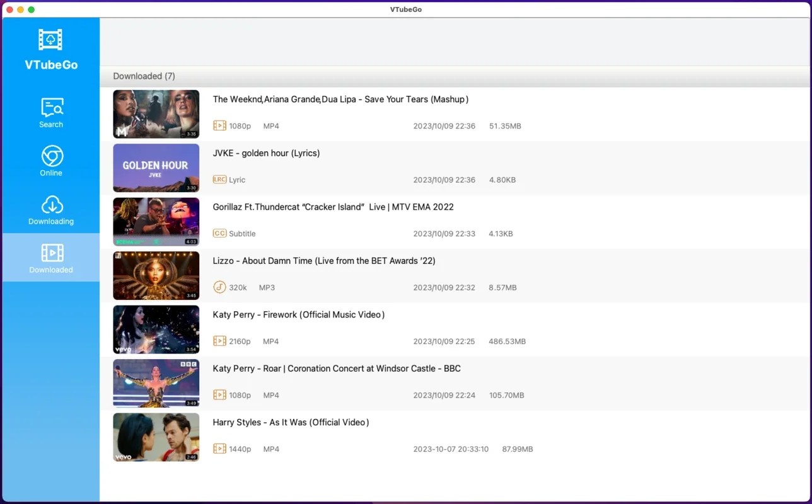812x504 pixels.
Task: Open the Golden Hour JVKE thumbnail
Action: [x=156, y=168]
